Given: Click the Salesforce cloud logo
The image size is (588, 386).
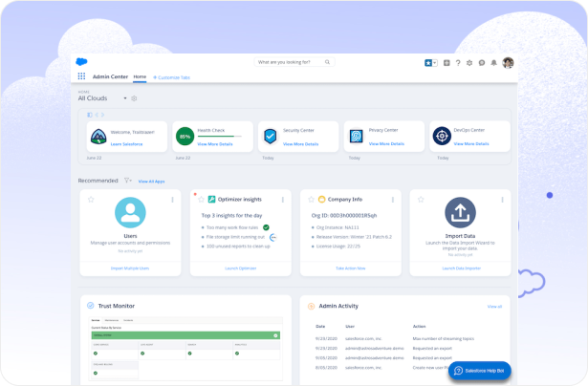Looking at the screenshot, I should 81,61.
